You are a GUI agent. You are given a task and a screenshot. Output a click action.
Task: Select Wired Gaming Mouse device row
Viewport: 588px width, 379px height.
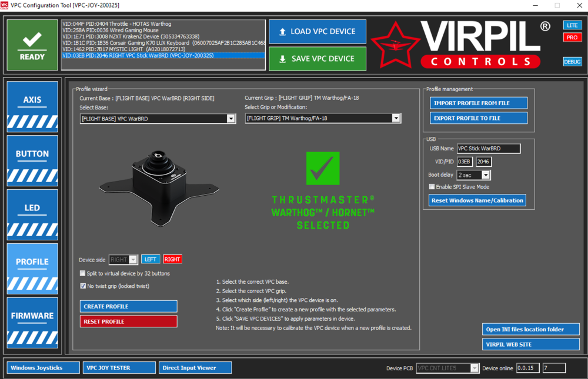163,31
